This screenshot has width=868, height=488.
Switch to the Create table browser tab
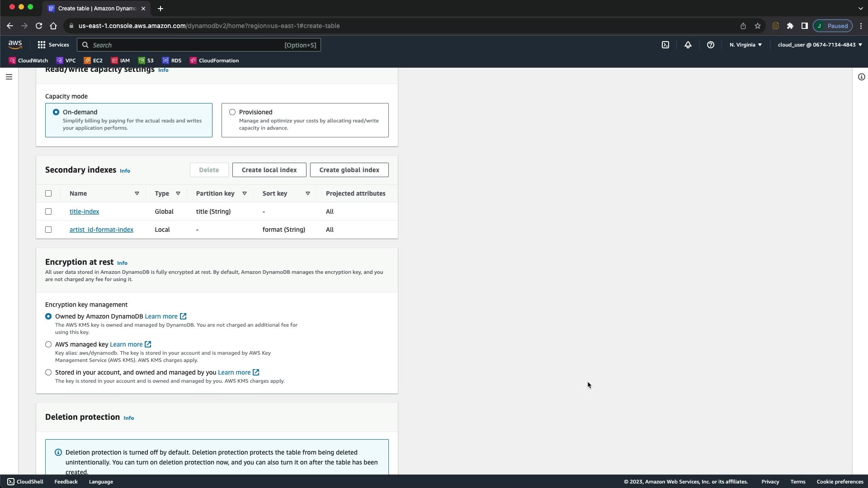tap(96, 8)
